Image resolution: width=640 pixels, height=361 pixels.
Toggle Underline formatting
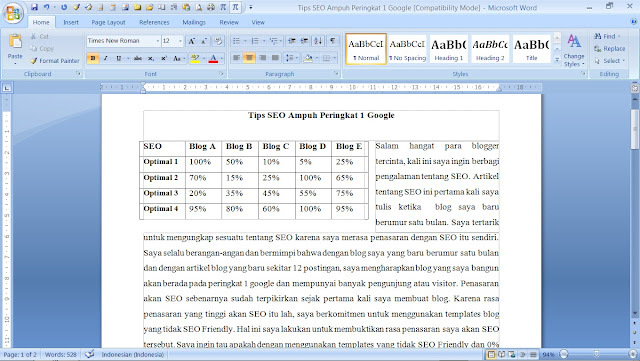(118, 58)
